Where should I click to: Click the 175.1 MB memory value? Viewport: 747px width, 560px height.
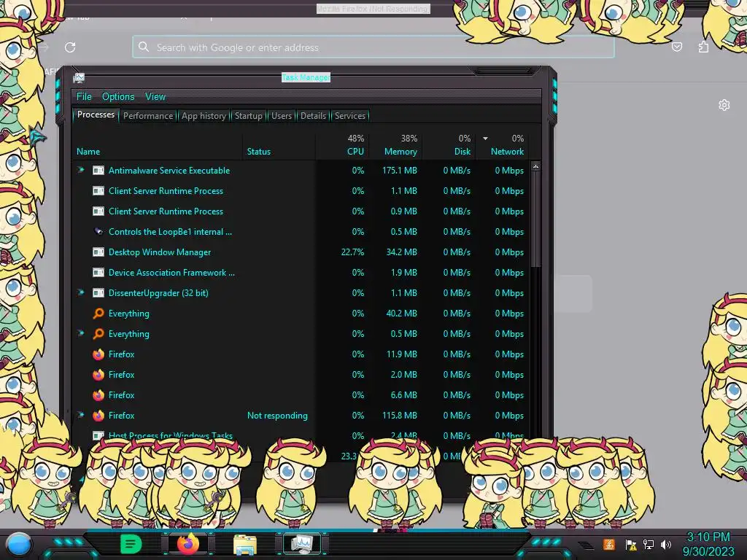pos(399,171)
